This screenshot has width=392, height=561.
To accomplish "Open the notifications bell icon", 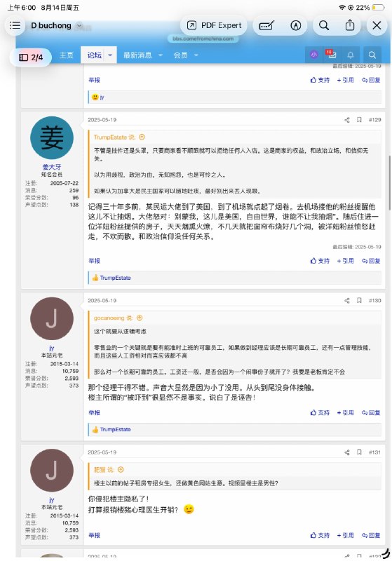I will click(351, 55).
